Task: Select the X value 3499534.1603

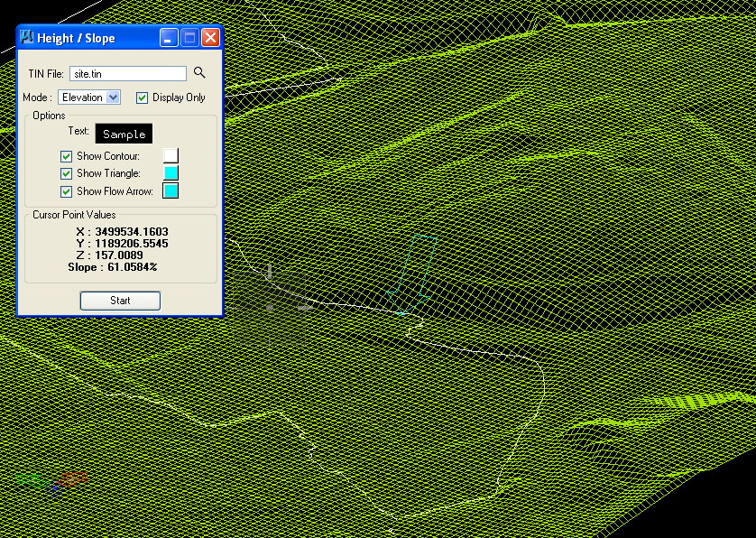Action: point(132,232)
